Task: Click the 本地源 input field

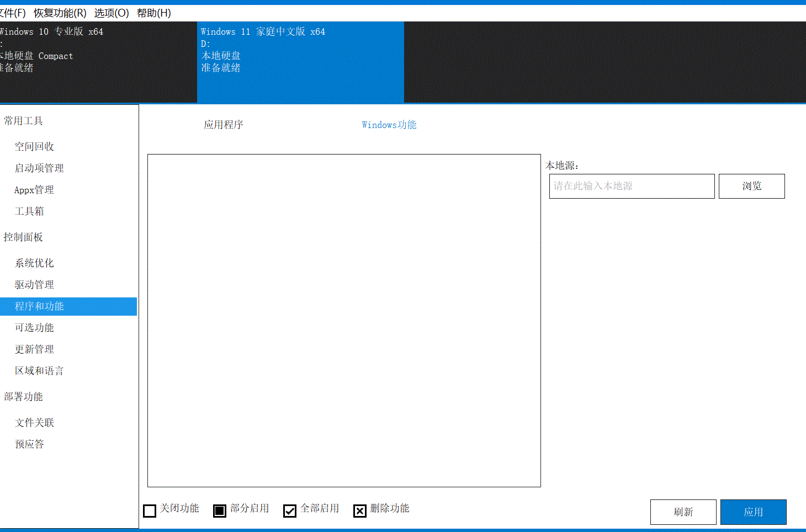Action: tap(632, 186)
